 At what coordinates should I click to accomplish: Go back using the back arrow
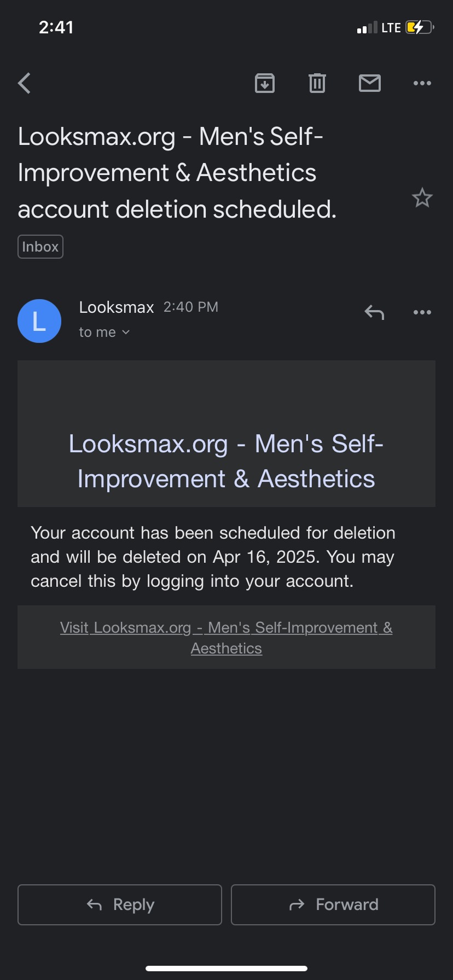(x=25, y=84)
